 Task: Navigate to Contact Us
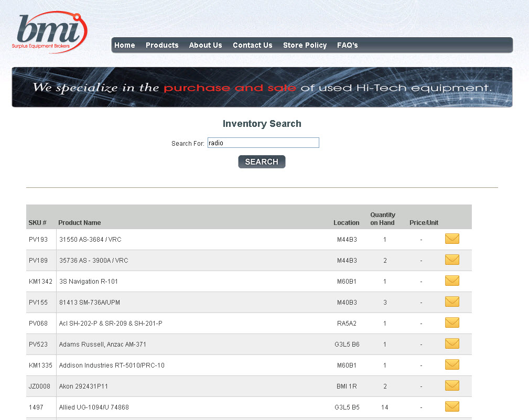[x=252, y=45]
